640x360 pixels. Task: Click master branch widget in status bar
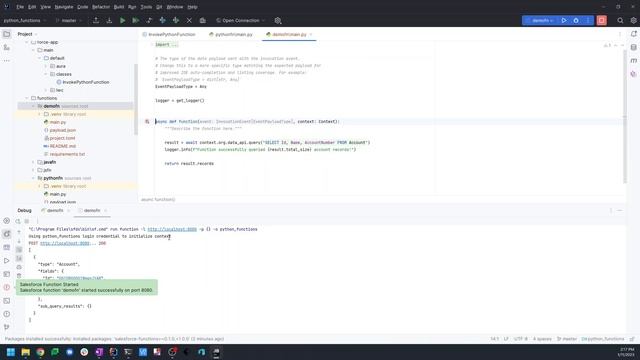(x=567, y=339)
